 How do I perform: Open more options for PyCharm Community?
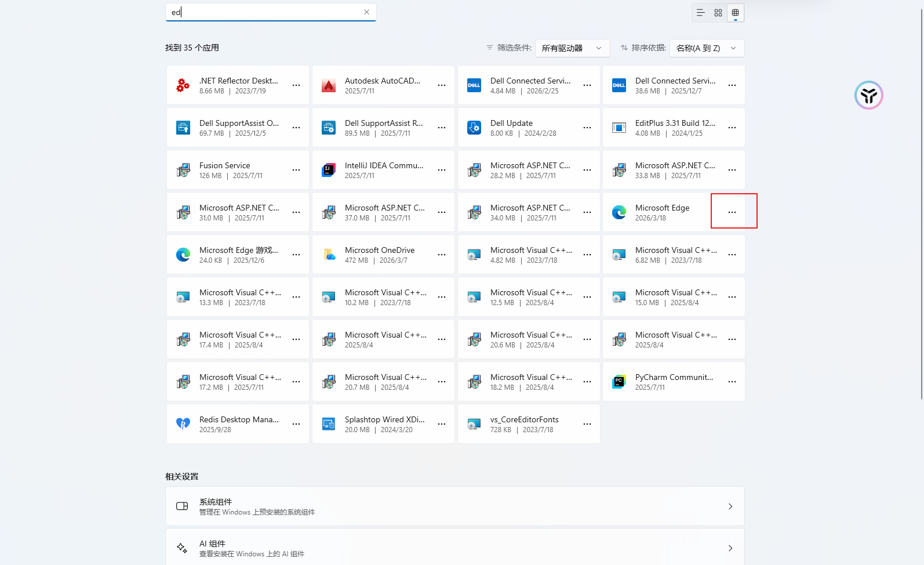732,382
